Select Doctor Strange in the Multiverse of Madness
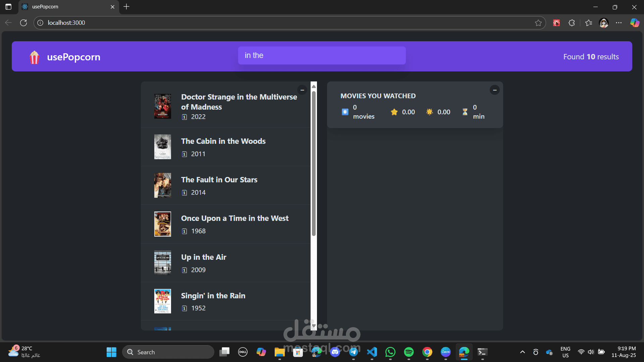This screenshot has height=362, width=644. point(226,106)
